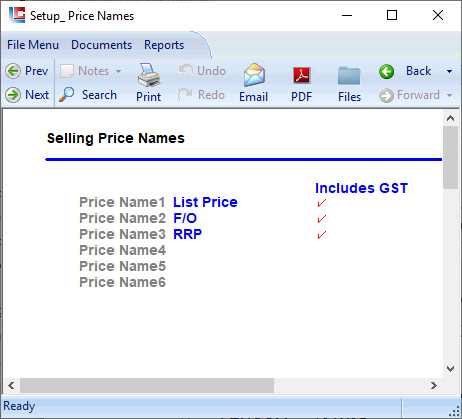This screenshot has width=462, height=419.
Task: Expand the Forward history dropdown arrow
Action: coord(449,95)
